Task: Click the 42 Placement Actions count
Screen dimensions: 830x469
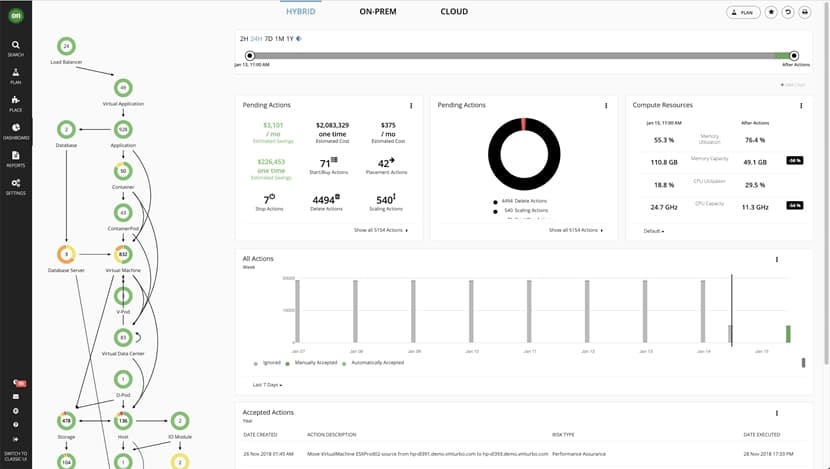Action: click(386, 163)
